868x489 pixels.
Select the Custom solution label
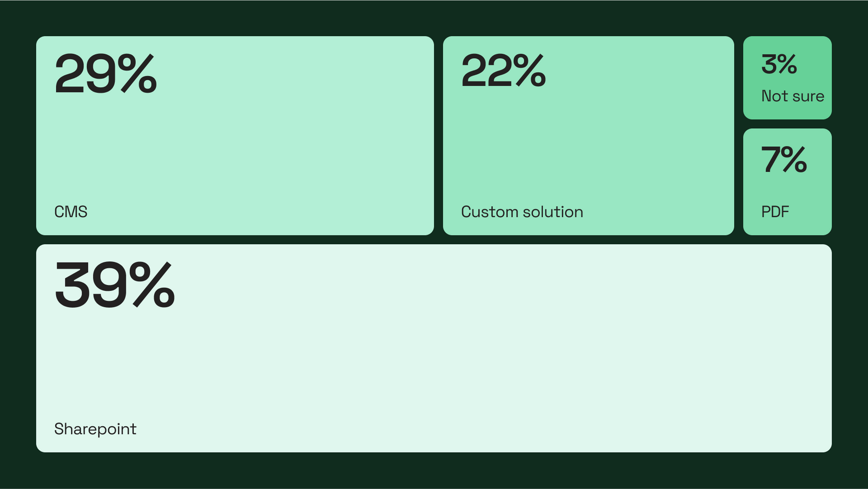click(522, 212)
